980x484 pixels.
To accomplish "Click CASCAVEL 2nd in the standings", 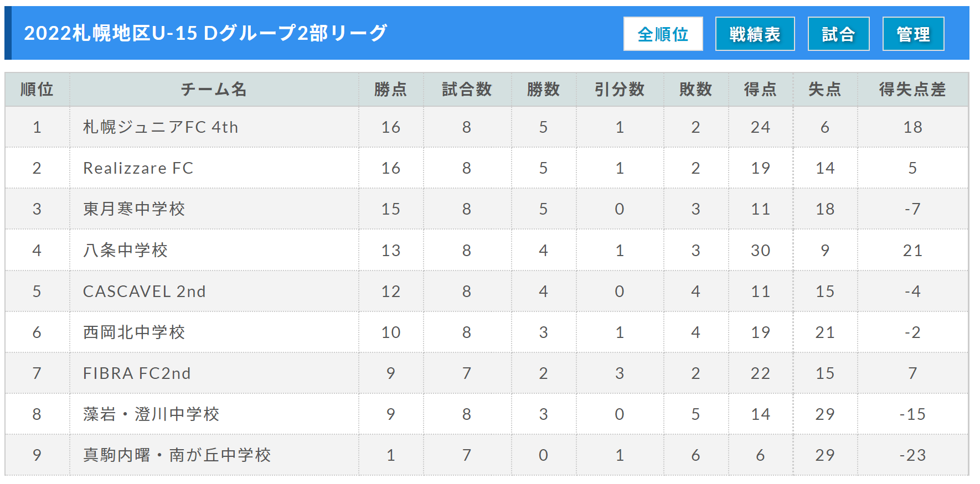I will pos(144,292).
